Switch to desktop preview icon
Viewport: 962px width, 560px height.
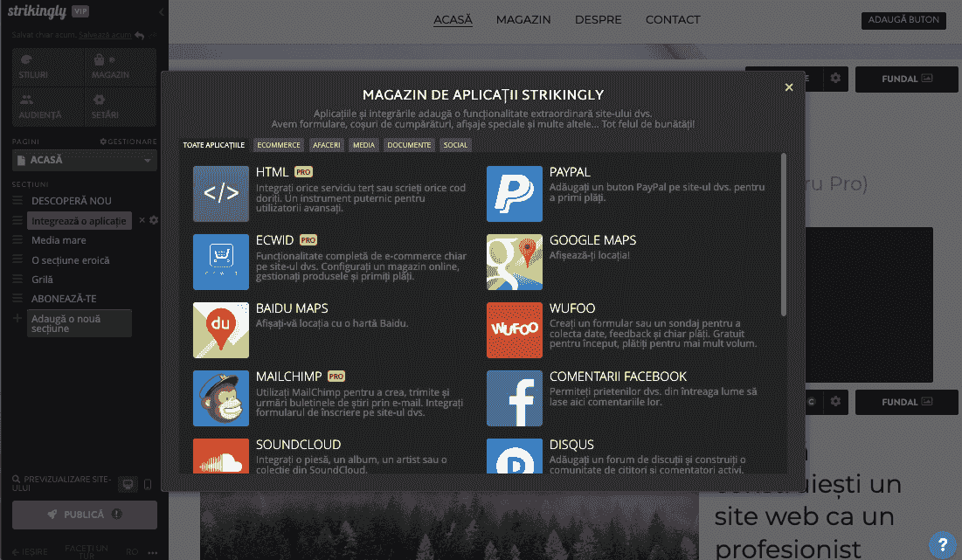coord(128,485)
